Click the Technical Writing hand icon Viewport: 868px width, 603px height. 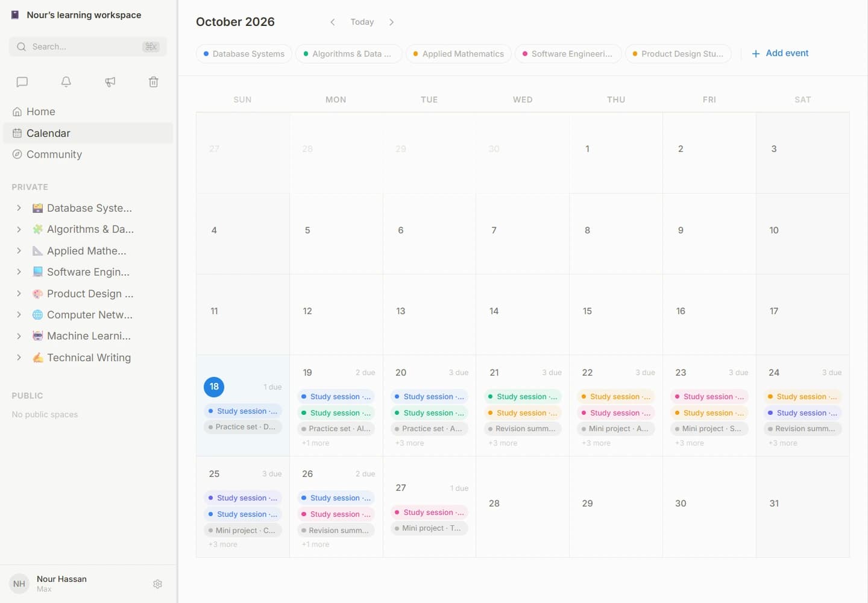[37, 358]
